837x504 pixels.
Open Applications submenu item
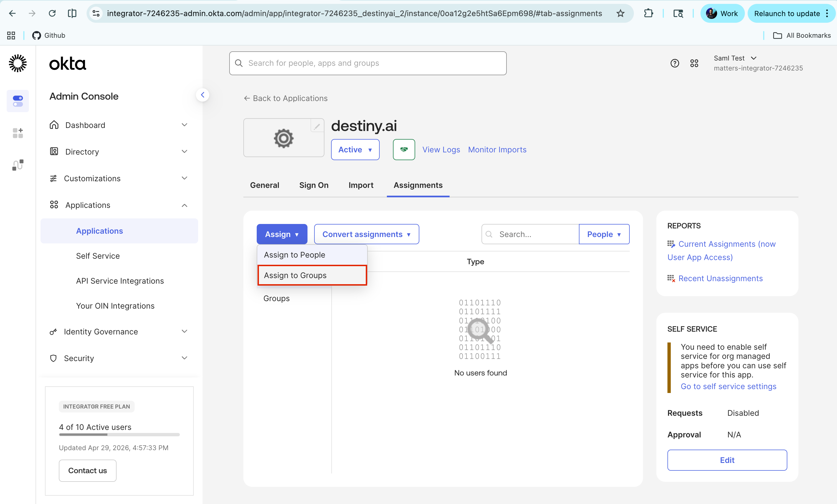119,231
